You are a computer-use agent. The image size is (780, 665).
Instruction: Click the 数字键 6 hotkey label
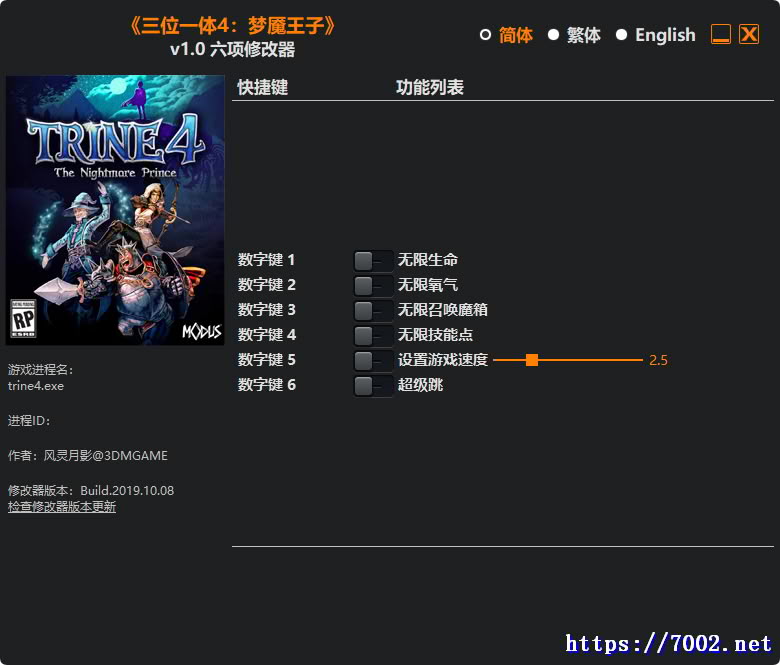point(266,384)
